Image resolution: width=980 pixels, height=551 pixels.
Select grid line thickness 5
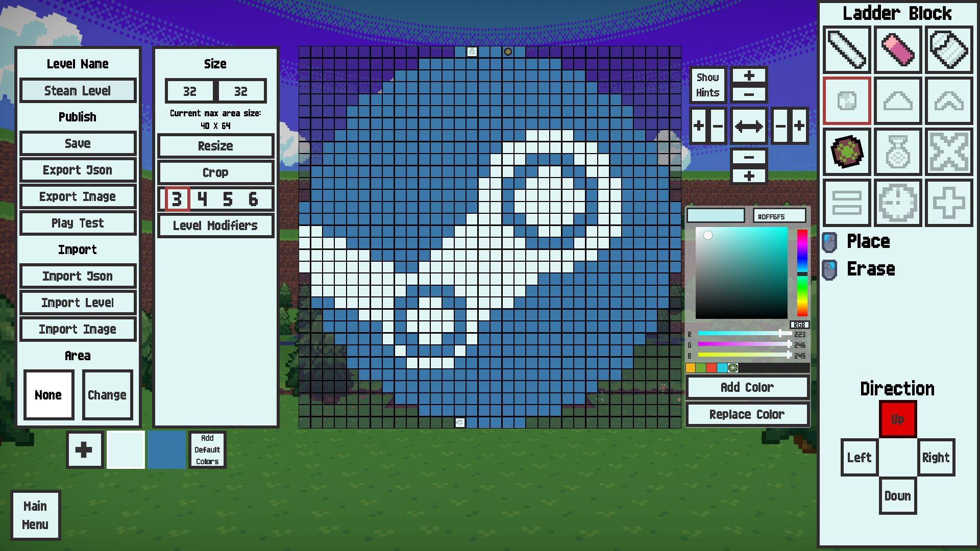227,199
